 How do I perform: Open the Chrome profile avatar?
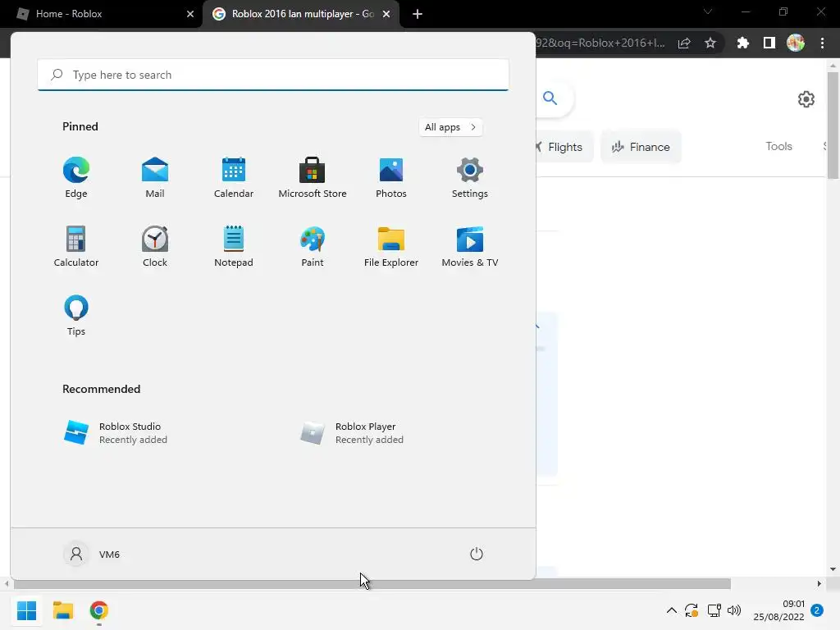(796, 43)
